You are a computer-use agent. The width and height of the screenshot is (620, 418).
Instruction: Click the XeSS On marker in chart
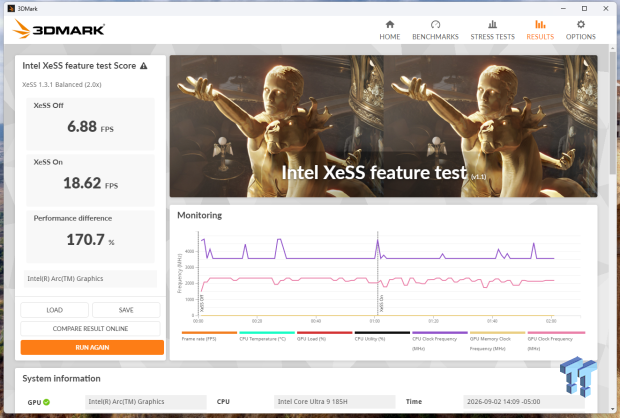click(x=382, y=303)
